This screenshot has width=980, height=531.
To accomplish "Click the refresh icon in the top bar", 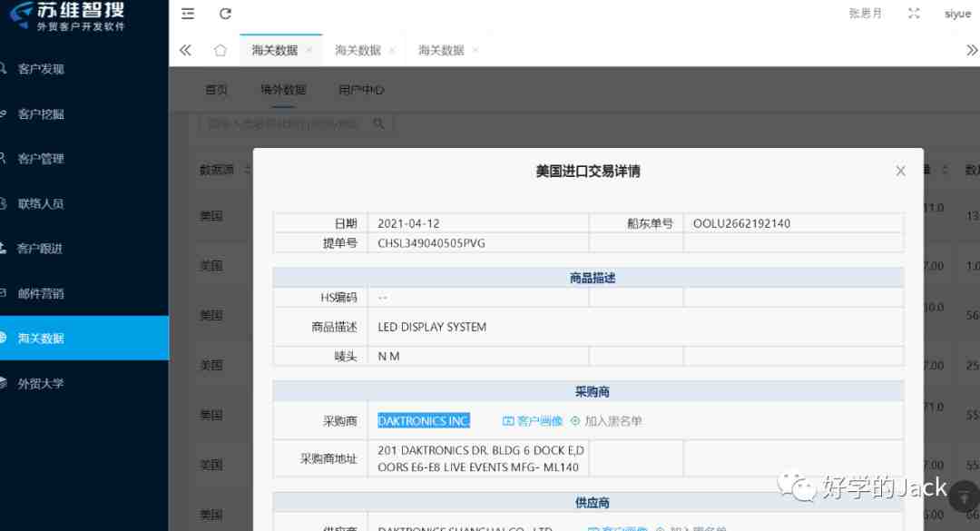I will (x=226, y=14).
